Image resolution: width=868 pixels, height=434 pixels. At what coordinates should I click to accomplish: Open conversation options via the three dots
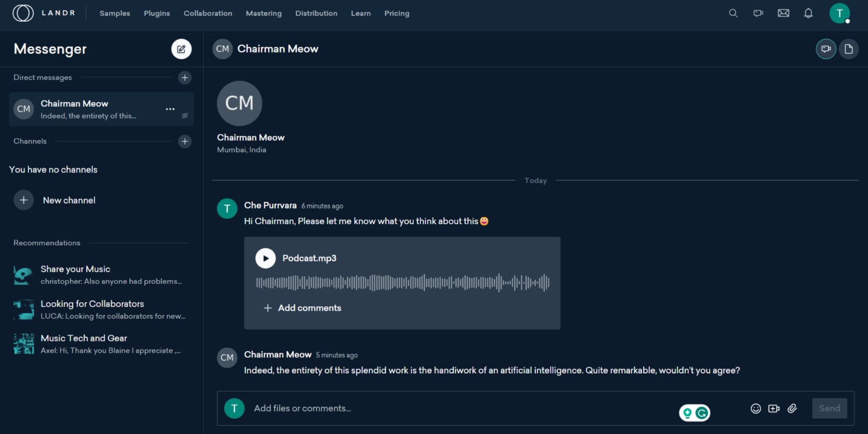pos(170,109)
